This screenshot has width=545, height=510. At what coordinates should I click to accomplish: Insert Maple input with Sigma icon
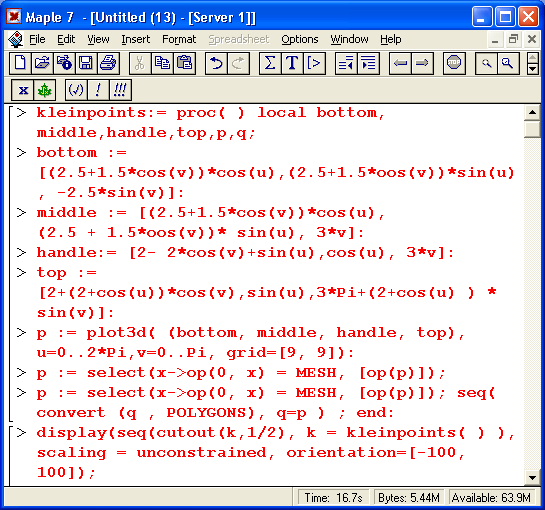270,63
